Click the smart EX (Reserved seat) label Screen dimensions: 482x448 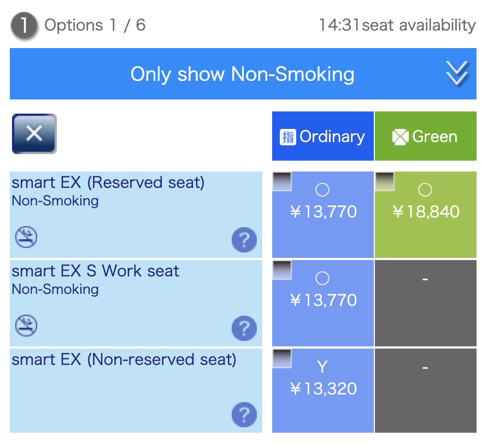point(108,182)
